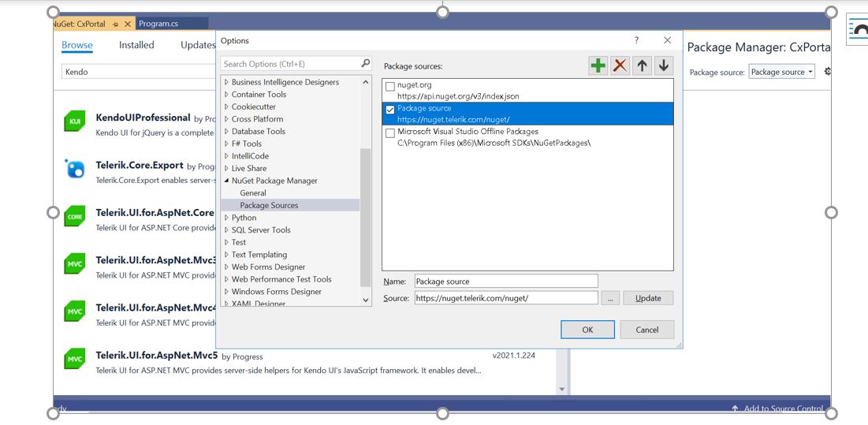Image resolution: width=868 pixels, height=425 pixels.
Task: Select the IntelliCode tree item
Action: point(250,156)
